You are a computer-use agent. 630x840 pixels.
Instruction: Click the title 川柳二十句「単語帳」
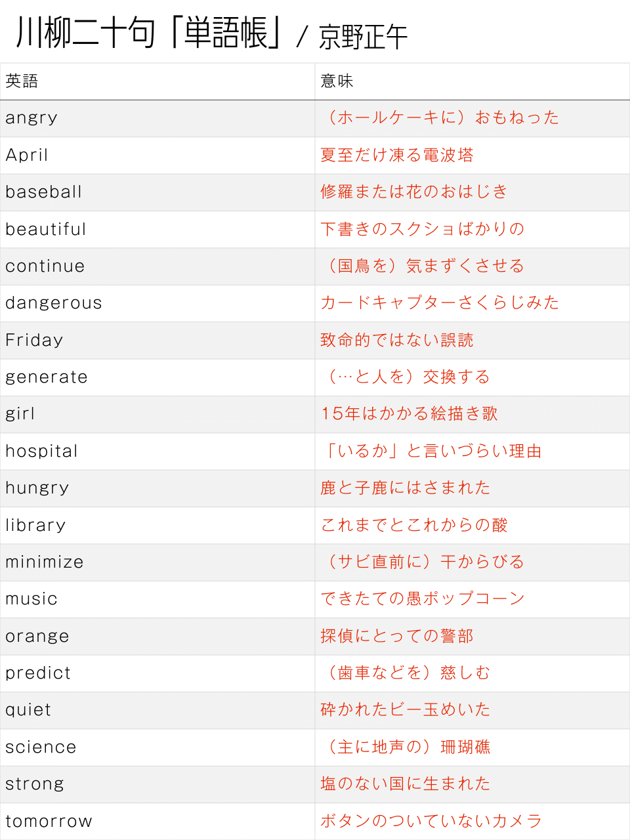click(150, 32)
